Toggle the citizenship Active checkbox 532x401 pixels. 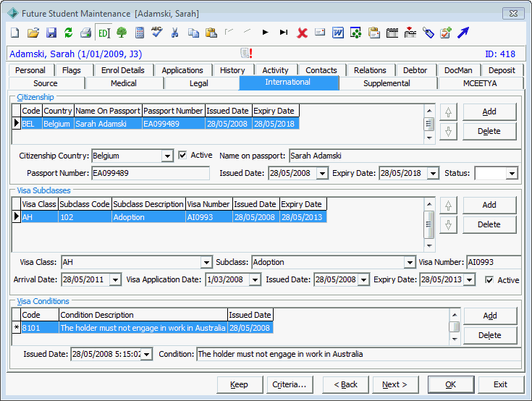coord(182,156)
